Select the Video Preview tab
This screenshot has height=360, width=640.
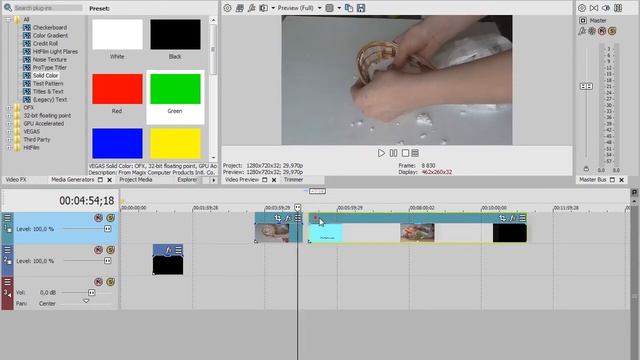click(242, 180)
